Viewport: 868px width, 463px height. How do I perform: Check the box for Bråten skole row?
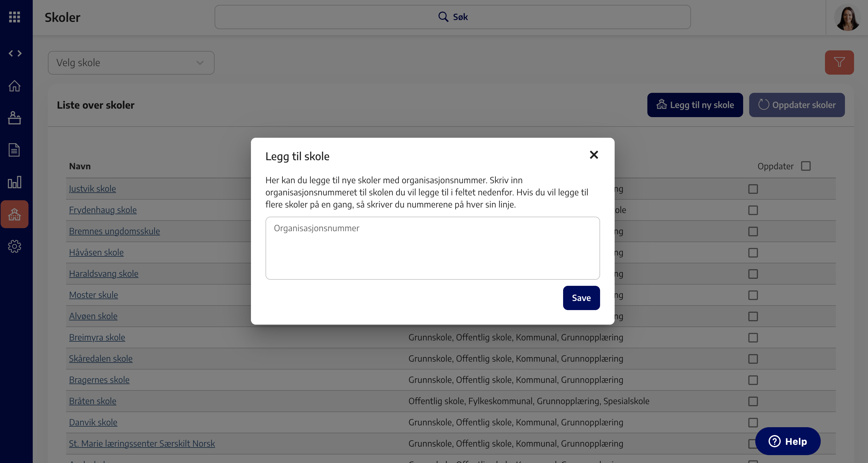tap(753, 401)
